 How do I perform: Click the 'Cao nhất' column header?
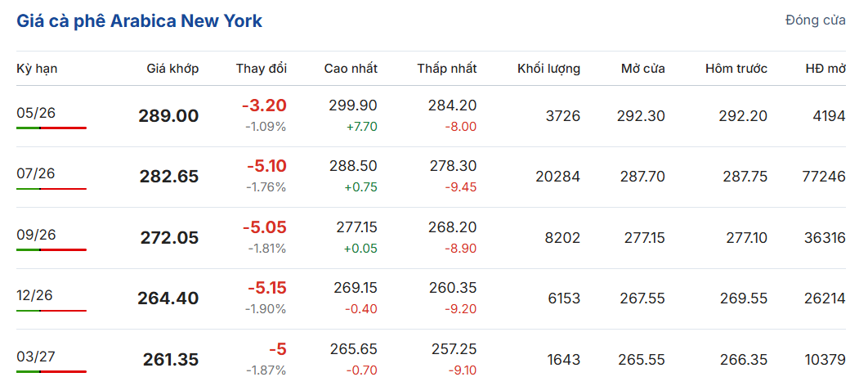point(351,69)
